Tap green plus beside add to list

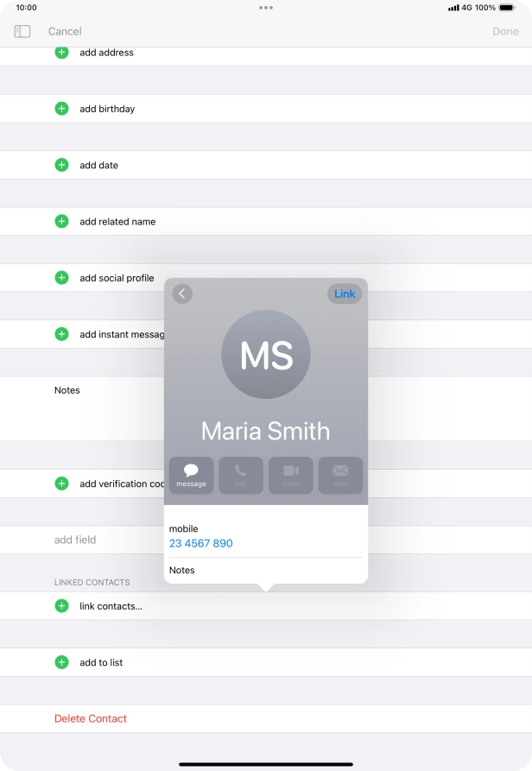coord(61,662)
